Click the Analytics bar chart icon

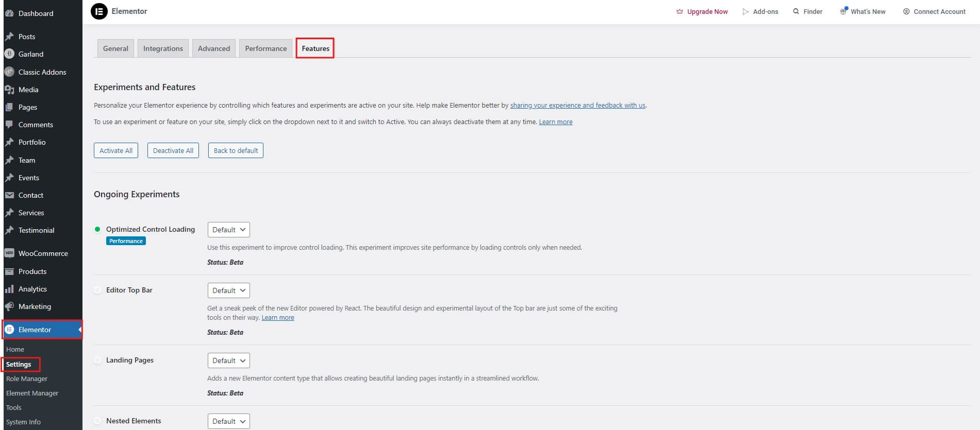[x=9, y=289]
